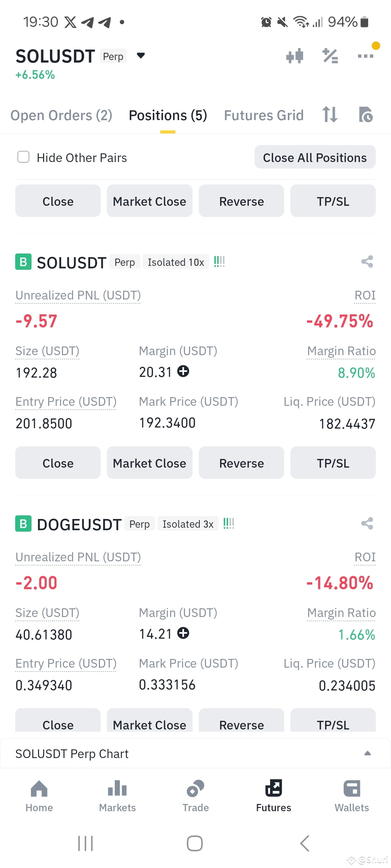Screen dimensions: 391x868
Task: Open the three-dot more options menu
Action: [365, 56]
